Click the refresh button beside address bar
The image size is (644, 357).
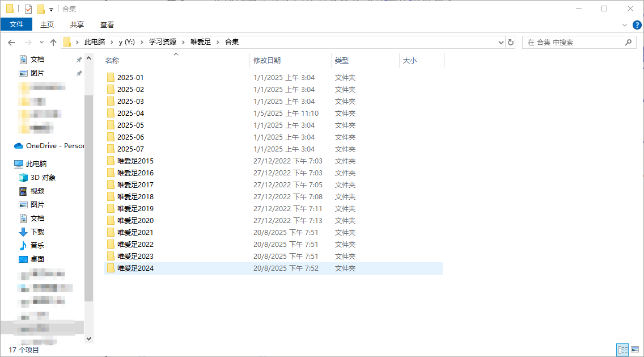pyautogui.click(x=511, y=43)
